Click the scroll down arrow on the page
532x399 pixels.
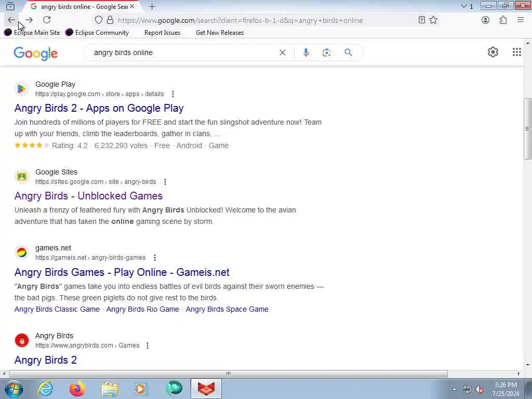[528, 365]
